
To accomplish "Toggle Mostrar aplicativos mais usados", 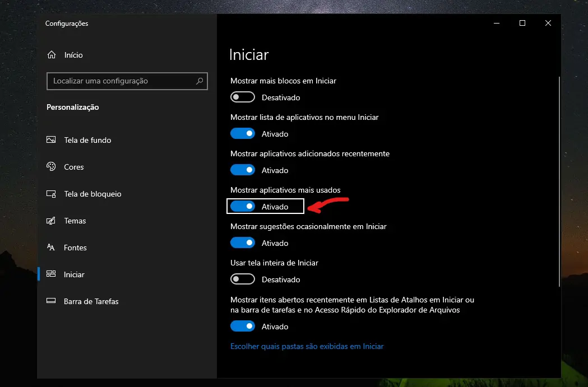I will (x=243, y=206).
